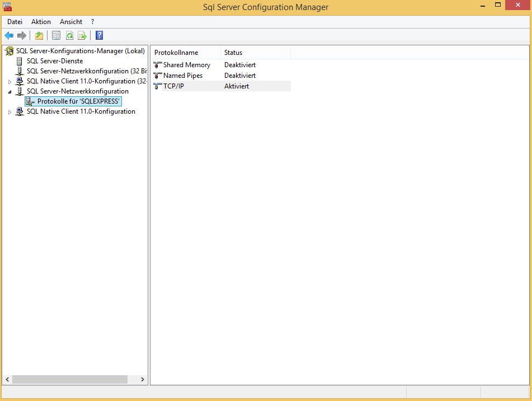Click Aktiviert status of TCP/IP
The image size is (532, 401).
(237, 86)
